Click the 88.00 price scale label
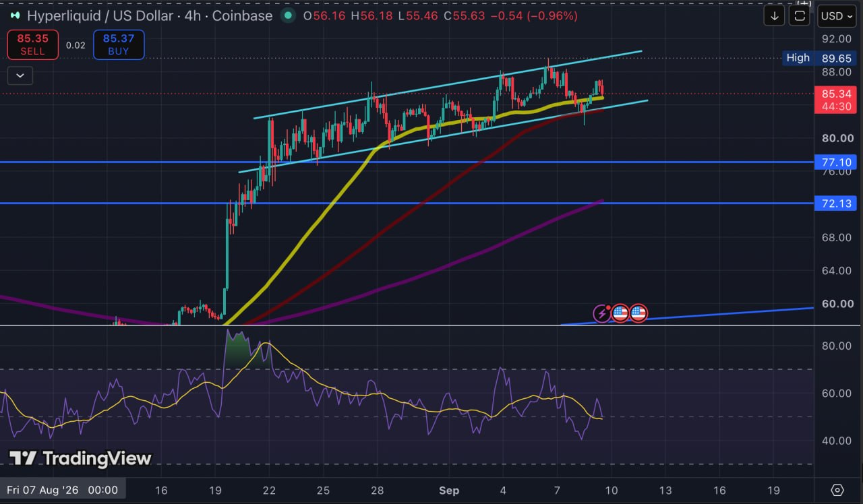 836,72
